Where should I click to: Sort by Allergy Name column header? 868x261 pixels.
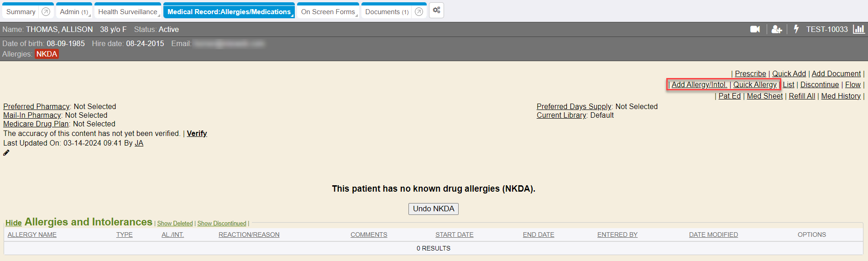(x=32, y=235)
